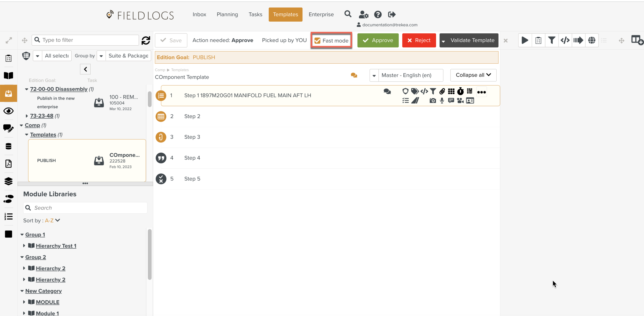This screenshot has width=644, height=316.
Task: Click the globe language icon in toolbar
Action: point(592,40)
